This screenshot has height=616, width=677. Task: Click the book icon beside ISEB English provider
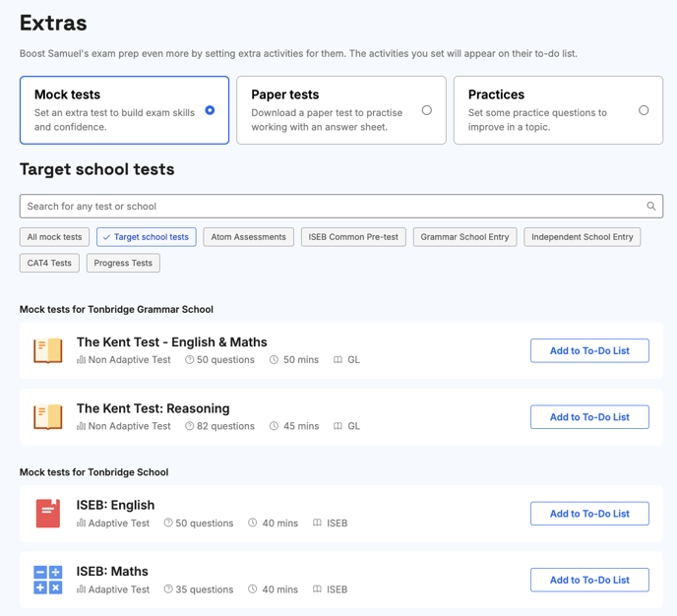pyautogui.click(x=317, y=524)
